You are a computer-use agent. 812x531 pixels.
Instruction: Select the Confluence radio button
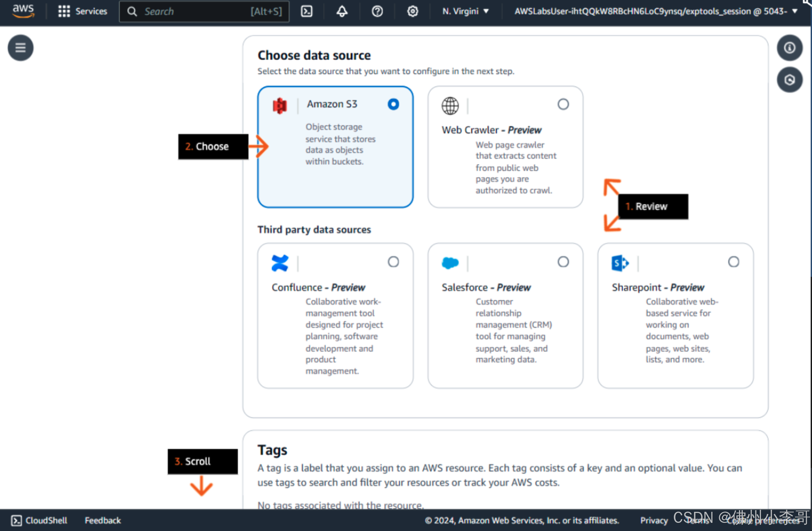pos(393,262)
